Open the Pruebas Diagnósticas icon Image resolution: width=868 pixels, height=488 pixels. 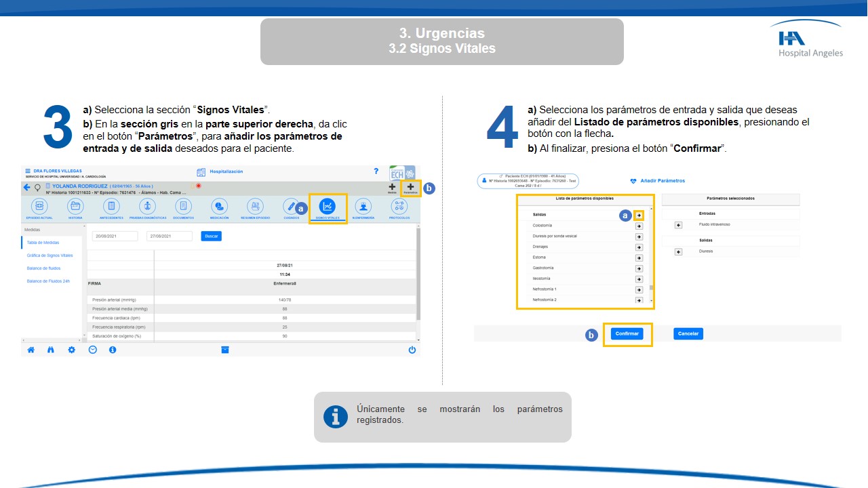tap(147, 206)
